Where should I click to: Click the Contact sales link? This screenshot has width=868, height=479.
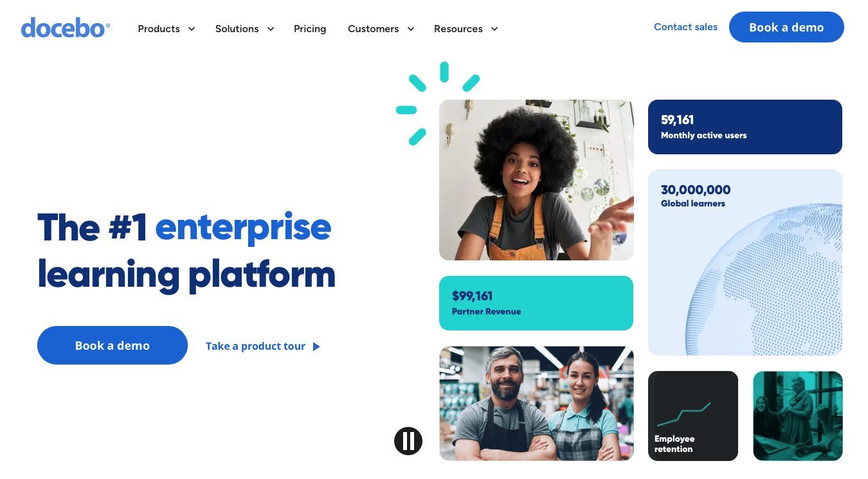click(685, 27)
